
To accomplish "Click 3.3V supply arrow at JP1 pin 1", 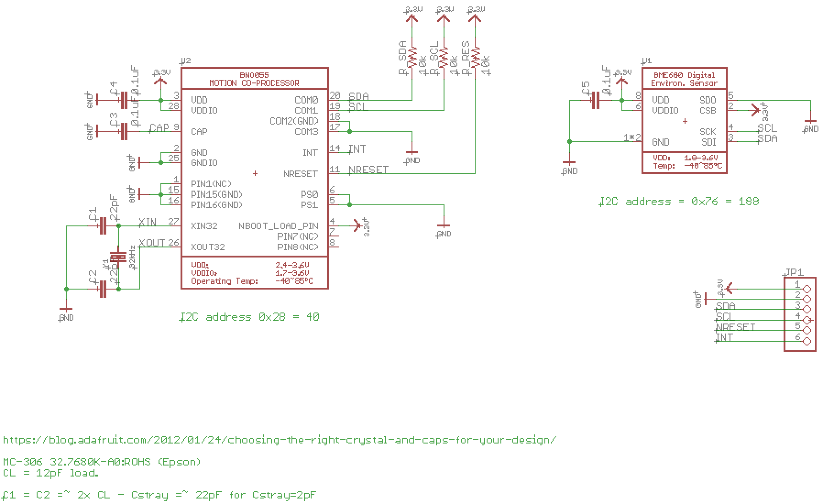I will point(729,289).
